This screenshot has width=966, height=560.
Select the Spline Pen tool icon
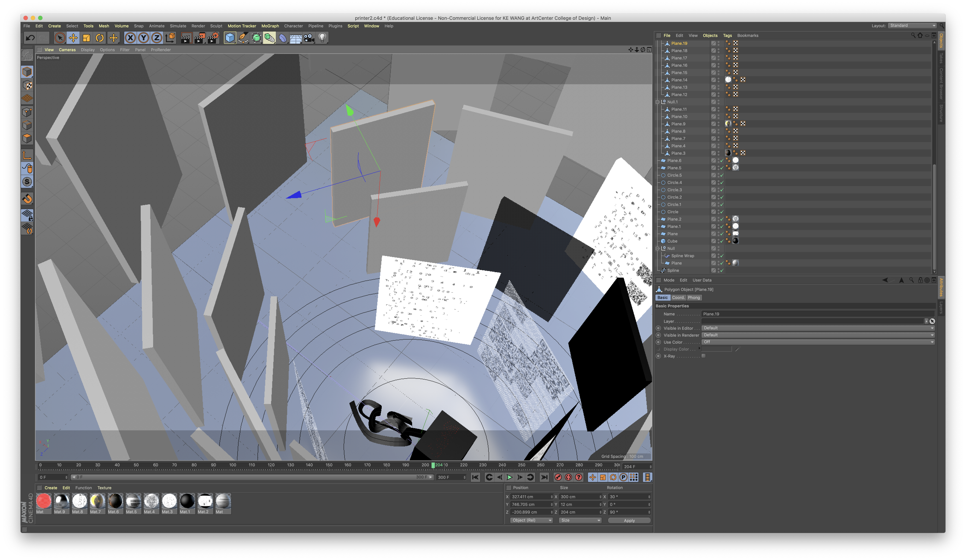243,38
